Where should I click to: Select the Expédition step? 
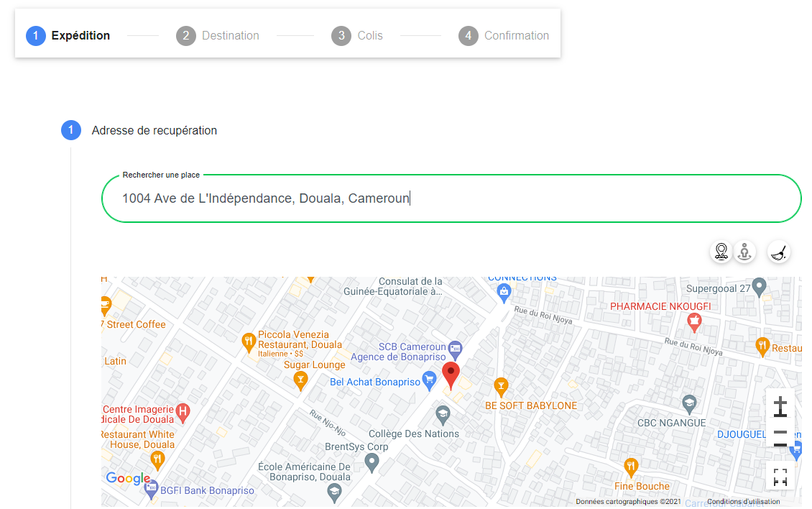(x=68, y=36)
